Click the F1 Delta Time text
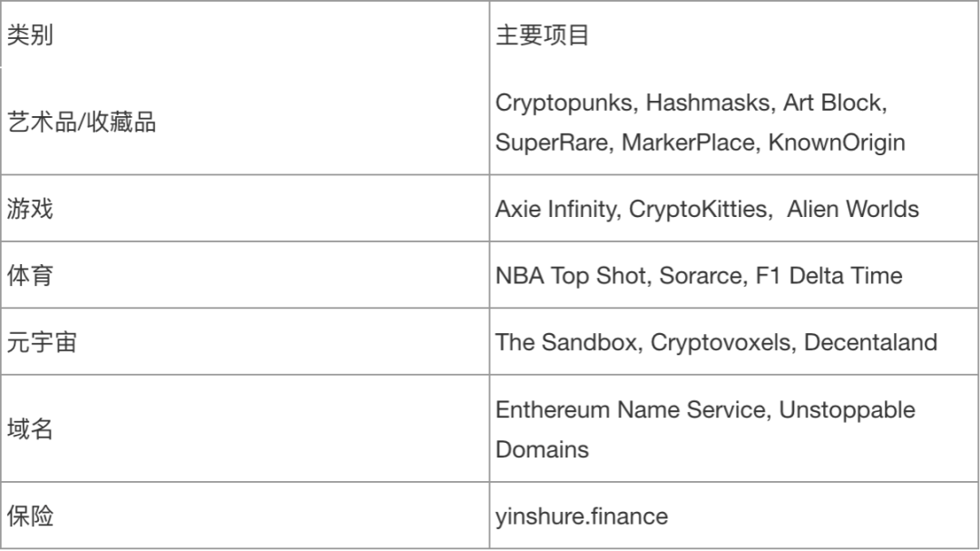This screenshot has height=551, width=980. tap(828, 276)
